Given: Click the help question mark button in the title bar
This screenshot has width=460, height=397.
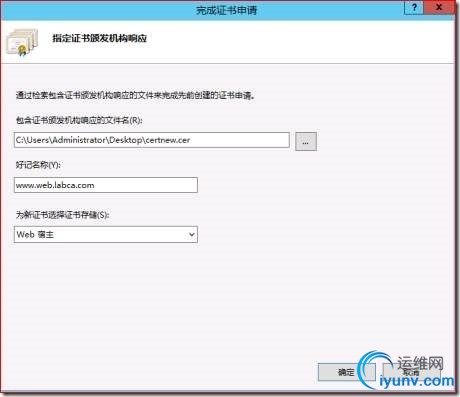Looking at the screenshot, I should [414, 8].
